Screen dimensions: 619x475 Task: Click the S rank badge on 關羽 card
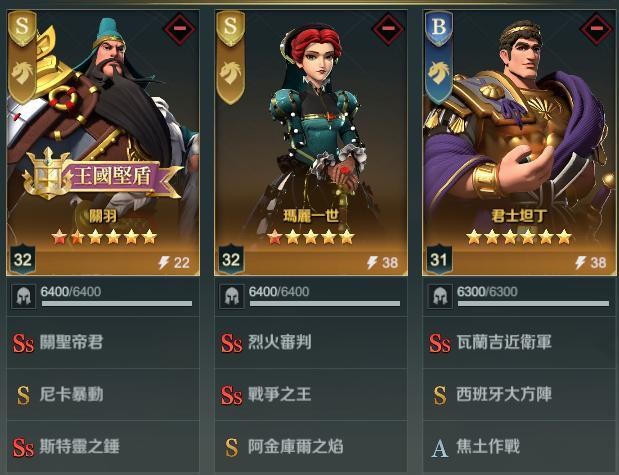22,27
